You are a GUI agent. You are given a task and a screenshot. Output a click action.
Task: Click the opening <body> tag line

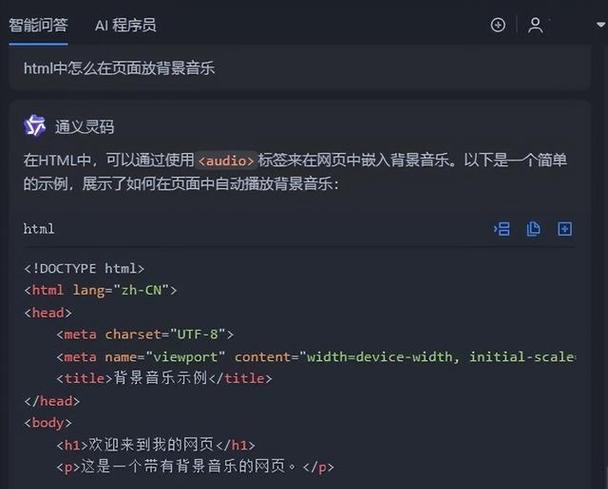point(48,423)
